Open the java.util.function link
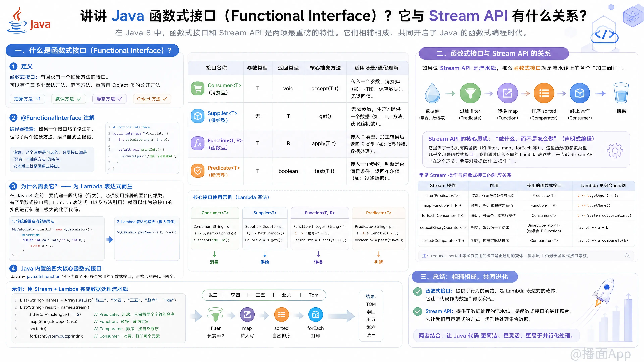This screenshot has width=644, height=362. point(44,276)
